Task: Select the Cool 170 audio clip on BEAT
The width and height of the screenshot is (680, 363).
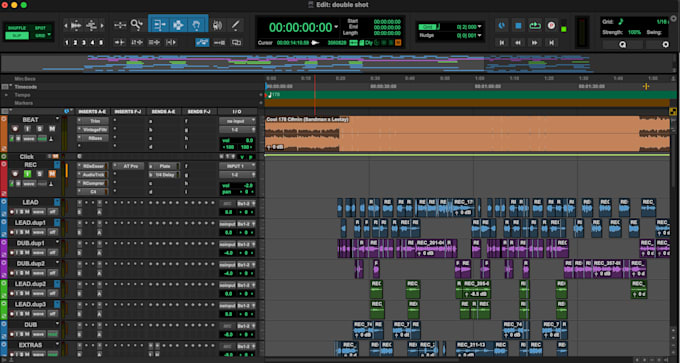Action: [x=467, y=134]
